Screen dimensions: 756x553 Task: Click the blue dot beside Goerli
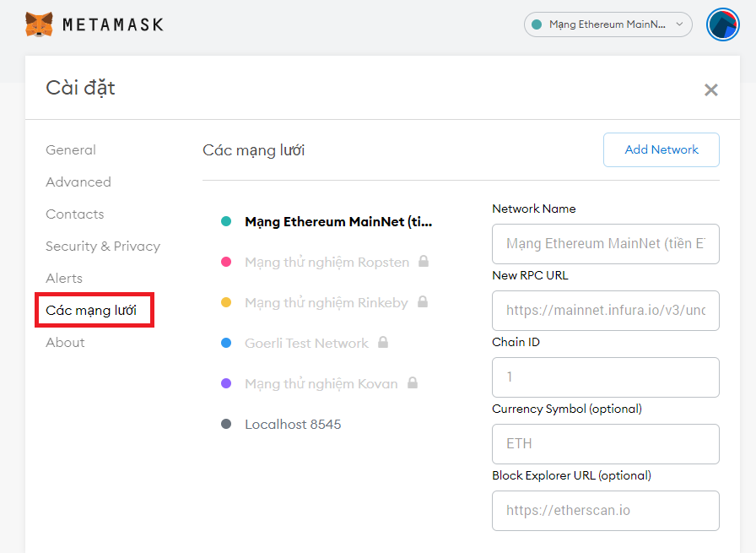[226, 343]
